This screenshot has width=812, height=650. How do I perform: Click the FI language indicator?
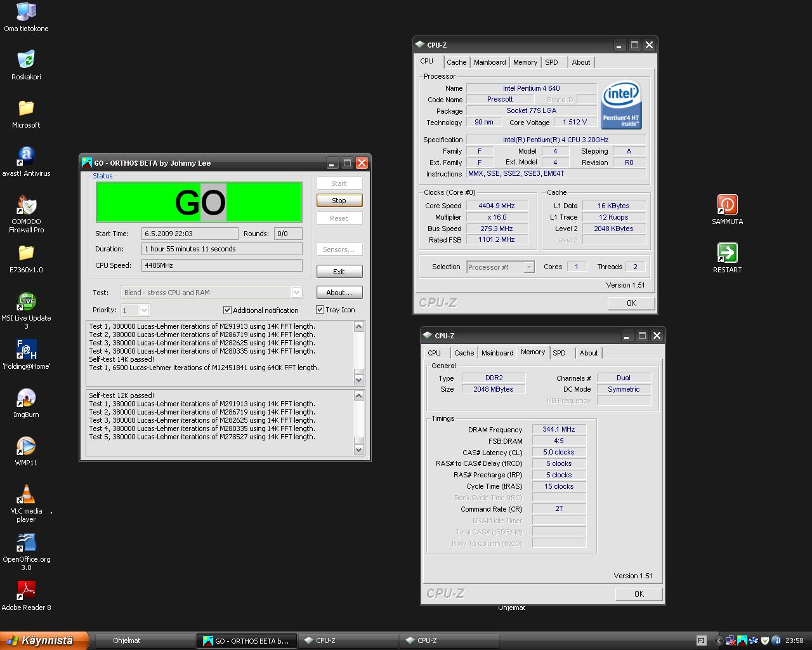pos(701,640)
